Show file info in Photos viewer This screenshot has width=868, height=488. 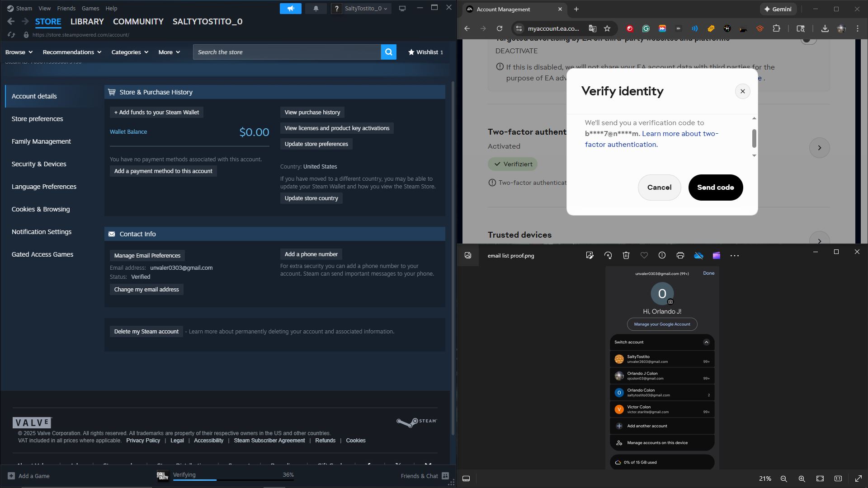(662, 256)
